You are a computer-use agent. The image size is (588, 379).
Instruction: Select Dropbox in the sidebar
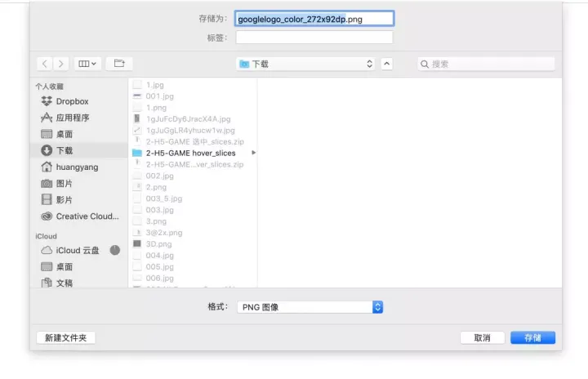click(x=79, y=101)
